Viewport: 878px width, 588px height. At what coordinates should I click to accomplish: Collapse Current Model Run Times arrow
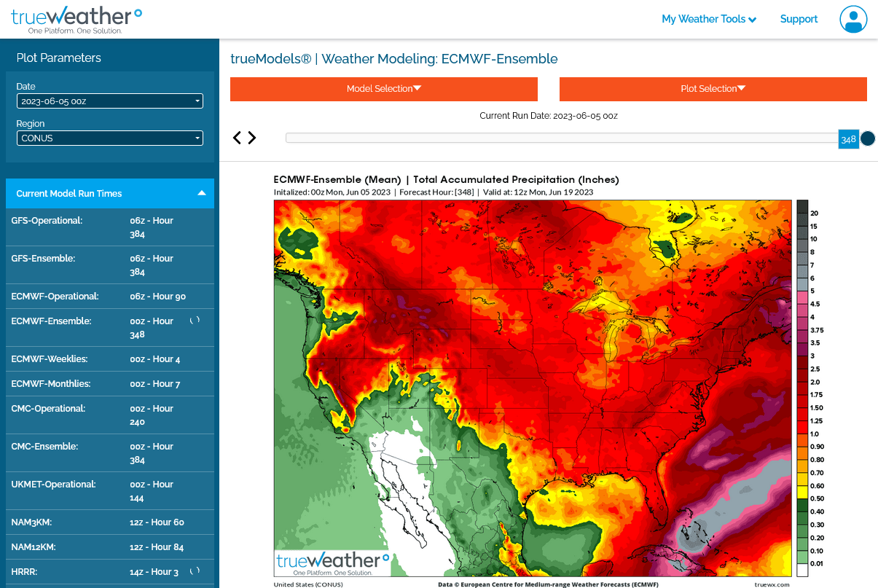pos(202,193)
